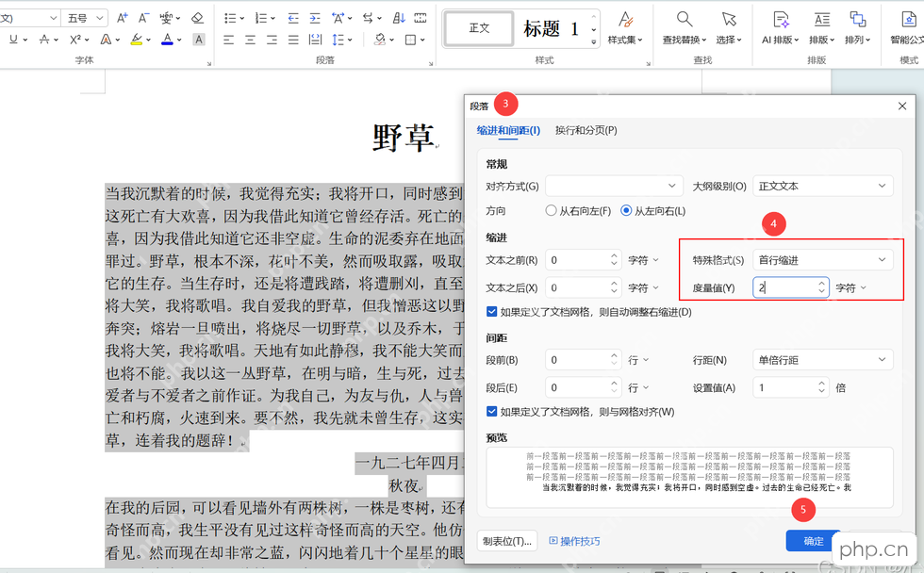Switch to 缩进和间距 tab
This screenshot has height=573, width=924.
[x=508, y=130]
